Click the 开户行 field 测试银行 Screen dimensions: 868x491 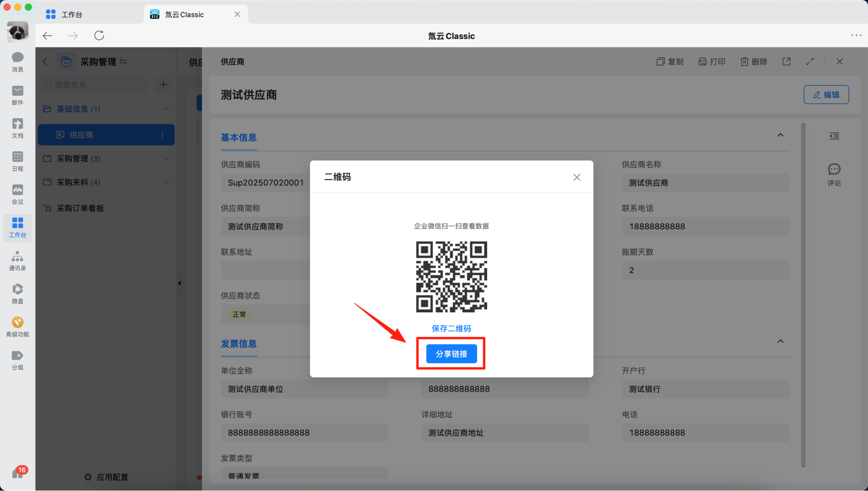click(705, 389)
